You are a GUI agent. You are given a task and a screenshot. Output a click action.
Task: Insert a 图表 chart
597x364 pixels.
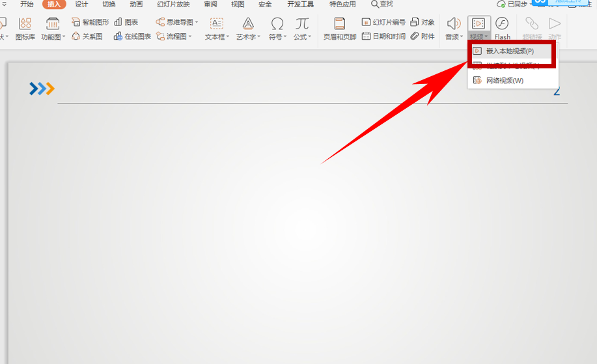[126, 22]
